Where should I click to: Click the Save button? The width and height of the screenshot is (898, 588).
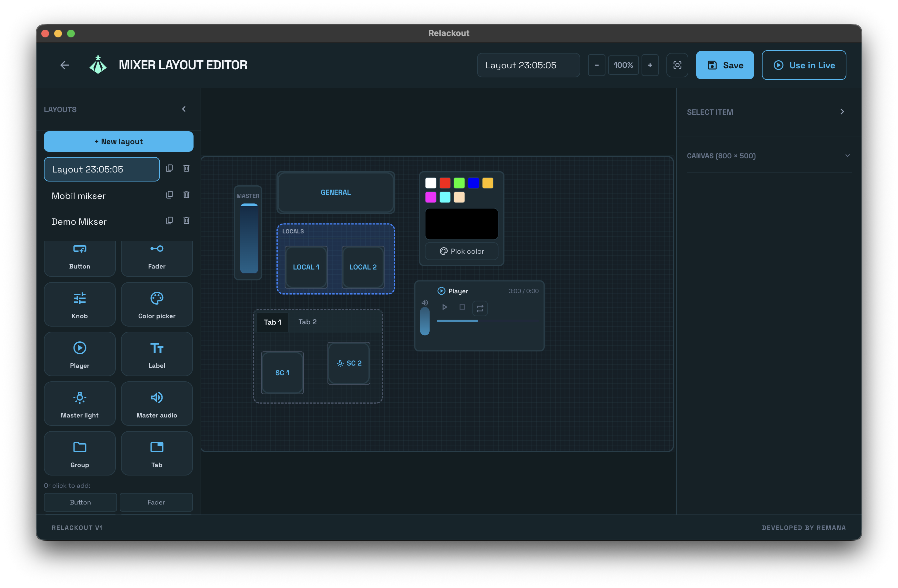tap(724, 65)
